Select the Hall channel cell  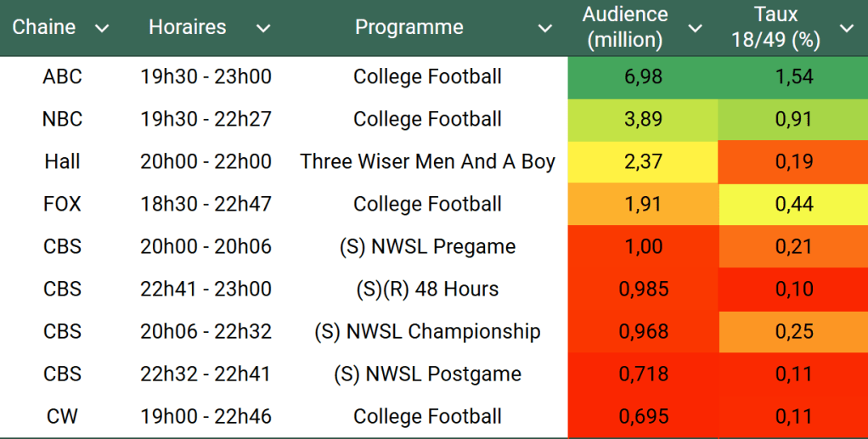(62, 161)
